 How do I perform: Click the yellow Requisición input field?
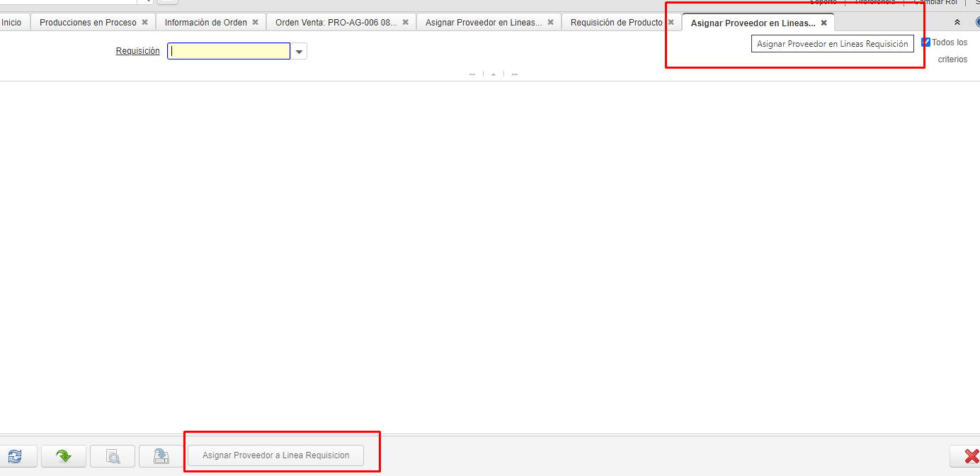[x=229, y=52]
